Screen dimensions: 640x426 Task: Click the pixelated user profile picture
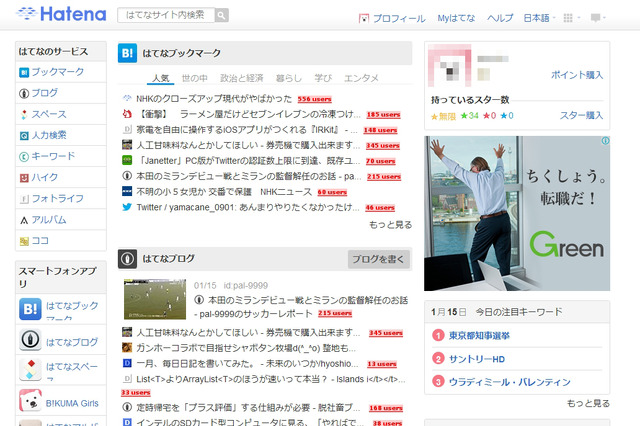click(450, 65)
